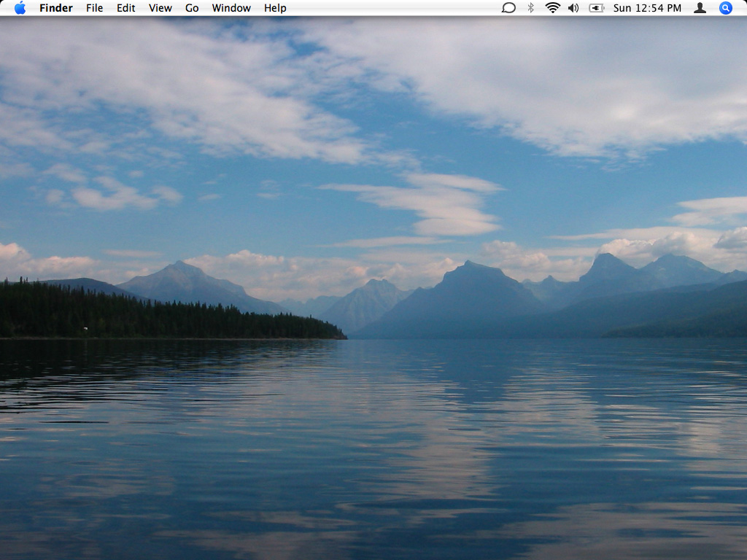The image size is (747, 560).
Task: Open the volume control icon
Action: click(573, 7)
